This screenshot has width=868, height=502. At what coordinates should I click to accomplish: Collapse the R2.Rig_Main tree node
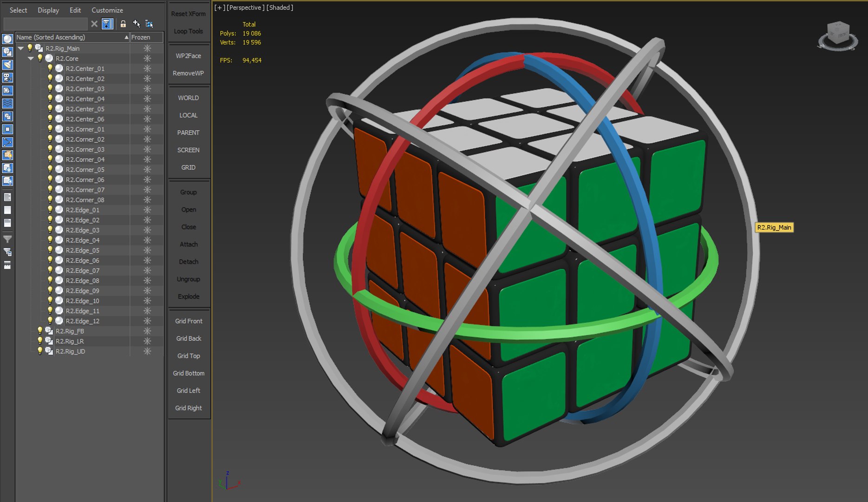coord(20,48)
